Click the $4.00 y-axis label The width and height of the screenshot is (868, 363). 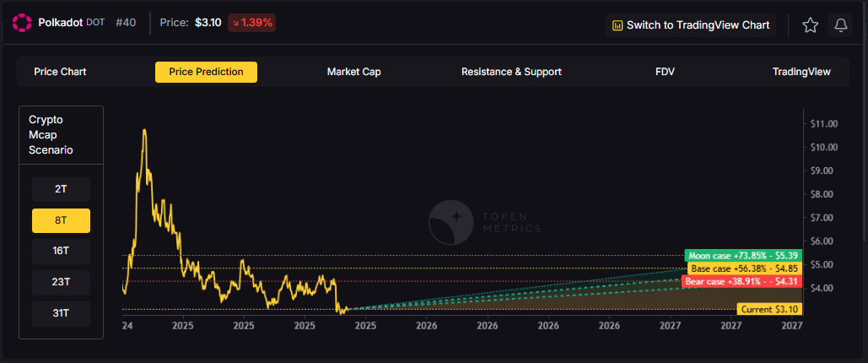coord(823,288)
